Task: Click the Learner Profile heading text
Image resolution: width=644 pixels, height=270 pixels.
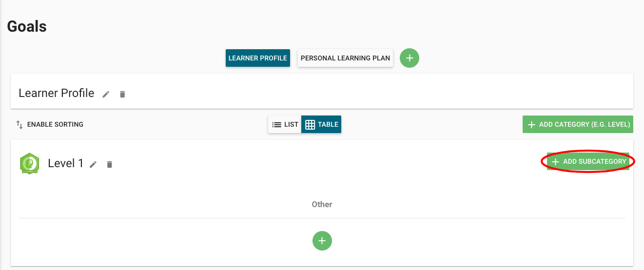Action: click(x=57, y=93)
